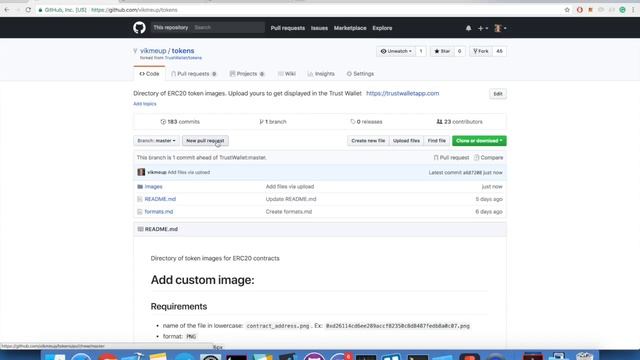This screenshot has width=640, height=360.
Task: Click Edit description button
Action: (498, 94)
